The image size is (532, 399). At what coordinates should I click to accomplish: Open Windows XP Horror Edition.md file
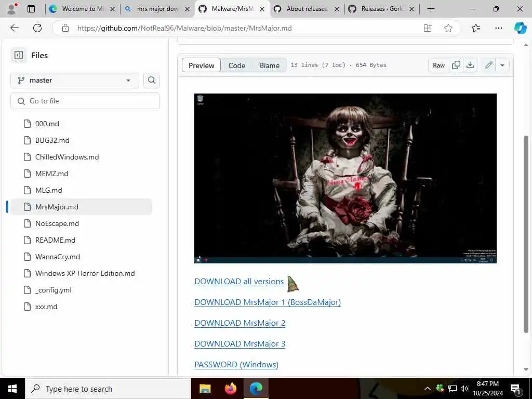click(x=85, y=273)
